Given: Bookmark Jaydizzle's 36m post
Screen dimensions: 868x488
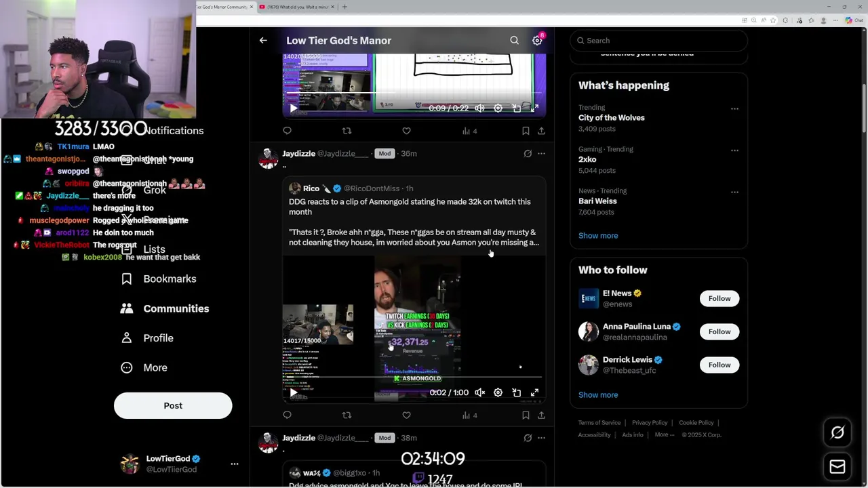Looking at the screenshot, I should click(x=526, y=415).
